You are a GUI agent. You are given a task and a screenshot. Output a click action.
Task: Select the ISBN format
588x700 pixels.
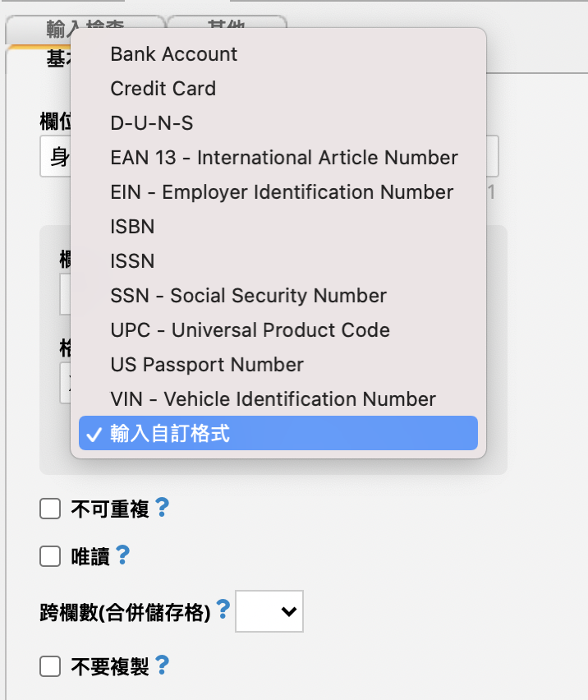[x=132, y=227]
